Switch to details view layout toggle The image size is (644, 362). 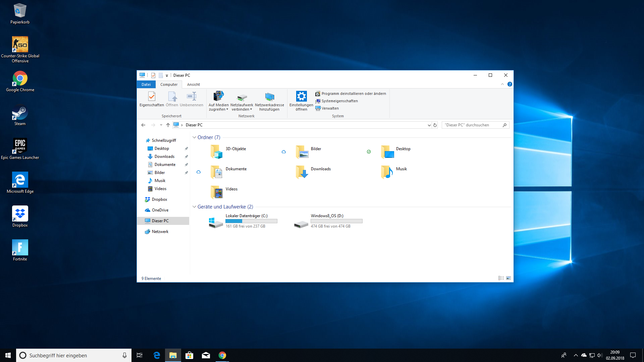coord(501,278)
